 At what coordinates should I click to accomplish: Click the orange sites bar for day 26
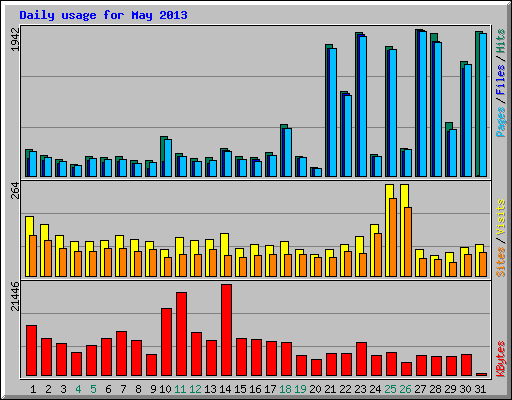click(408, 242)
